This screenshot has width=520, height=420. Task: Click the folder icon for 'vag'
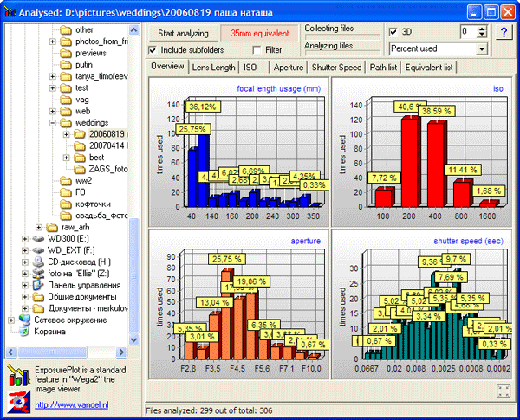tap(66, 100)
